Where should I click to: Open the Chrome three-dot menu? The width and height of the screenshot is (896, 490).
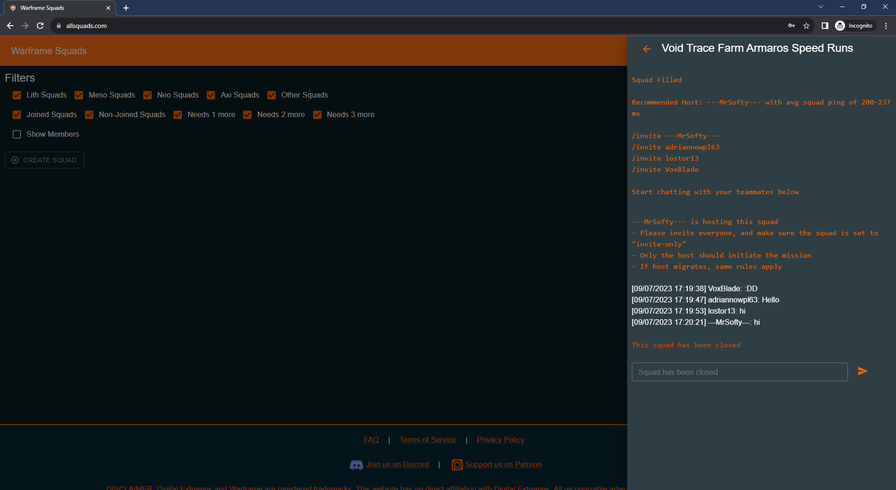886,26
